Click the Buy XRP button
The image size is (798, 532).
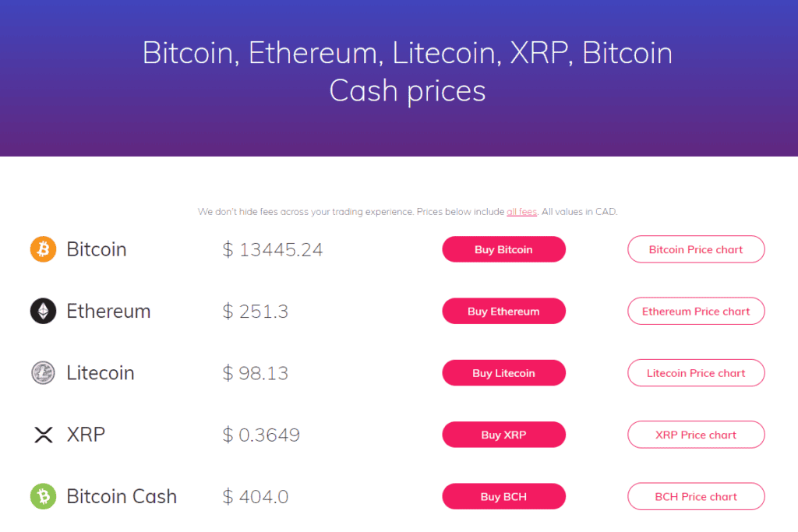point(504,435)
